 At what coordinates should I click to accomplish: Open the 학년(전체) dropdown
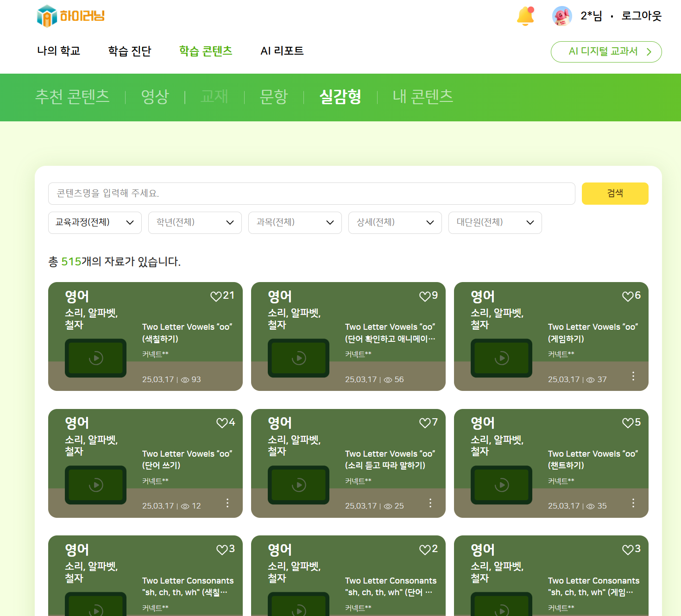pyautogui.click(x=195, y=223)
